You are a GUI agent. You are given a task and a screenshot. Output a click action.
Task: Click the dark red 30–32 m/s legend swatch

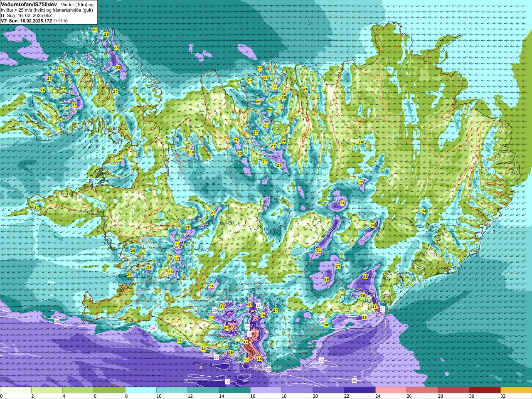click(485, 390)
